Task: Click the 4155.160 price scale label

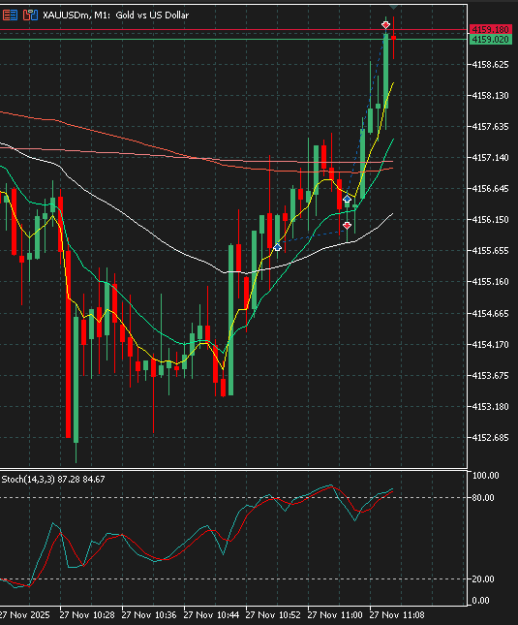Action: click(x=491, y=282)
